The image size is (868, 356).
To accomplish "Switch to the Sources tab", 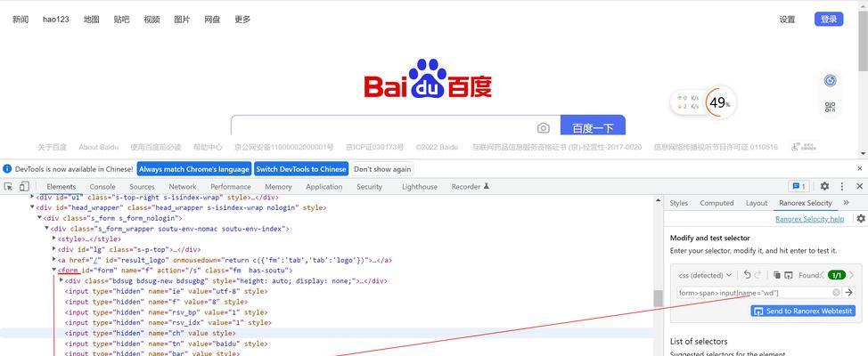I will pyautogui.click(x=142, y=187).
